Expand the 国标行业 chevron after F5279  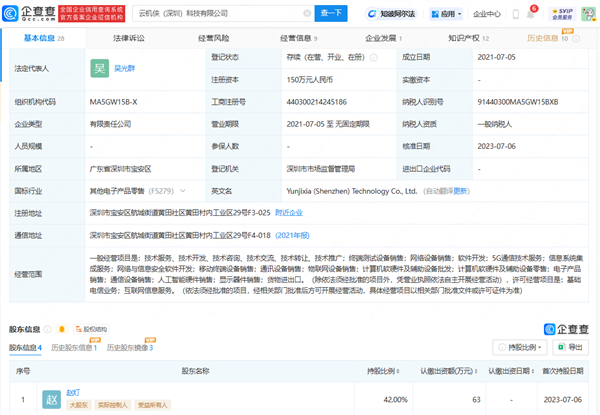pos(183,191)
